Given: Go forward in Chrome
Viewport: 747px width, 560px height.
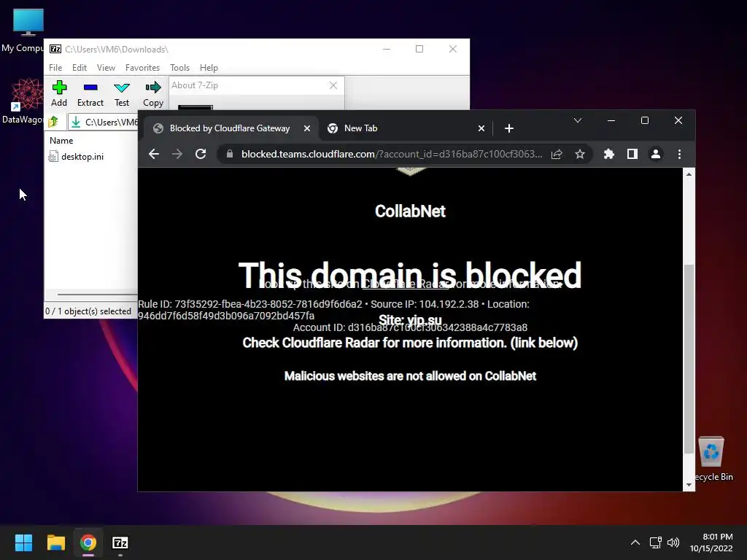Looking at the screenshot, I should [177, 154].
